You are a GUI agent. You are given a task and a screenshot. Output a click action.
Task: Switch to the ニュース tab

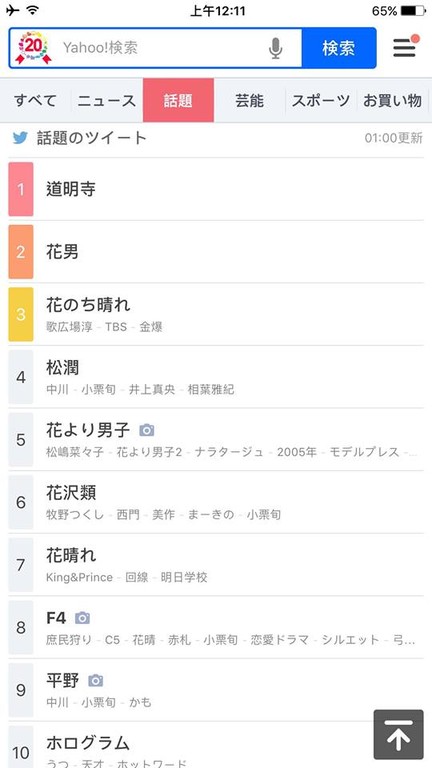(x=107, y=100)
